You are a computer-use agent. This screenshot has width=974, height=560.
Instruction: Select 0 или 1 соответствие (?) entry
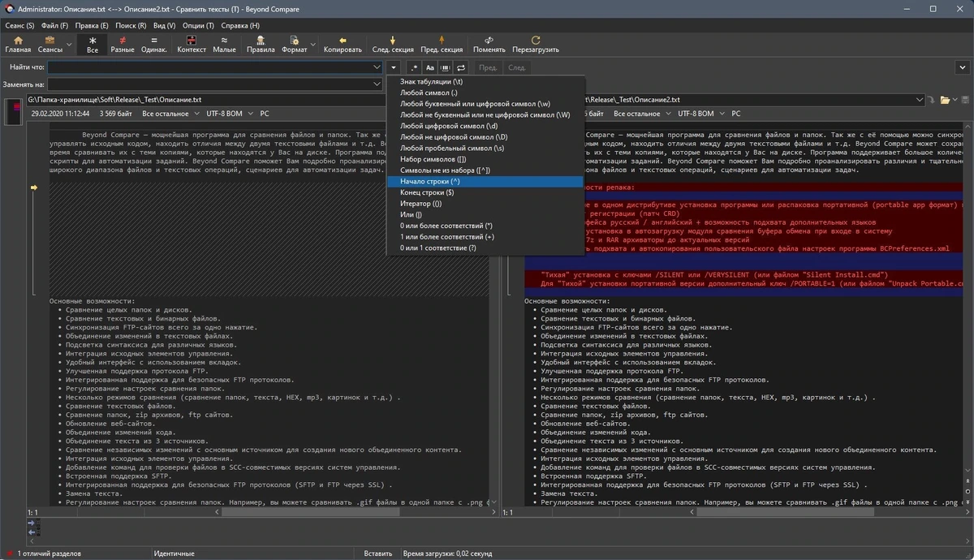(485, 248)
